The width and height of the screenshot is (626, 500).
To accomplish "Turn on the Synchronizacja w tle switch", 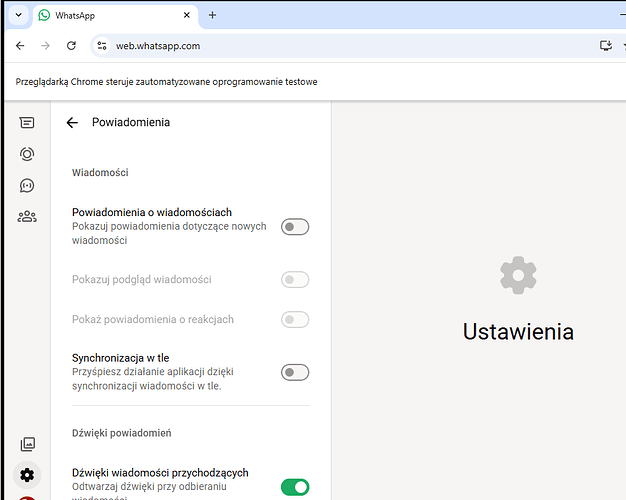I will (x=295, y=372).
